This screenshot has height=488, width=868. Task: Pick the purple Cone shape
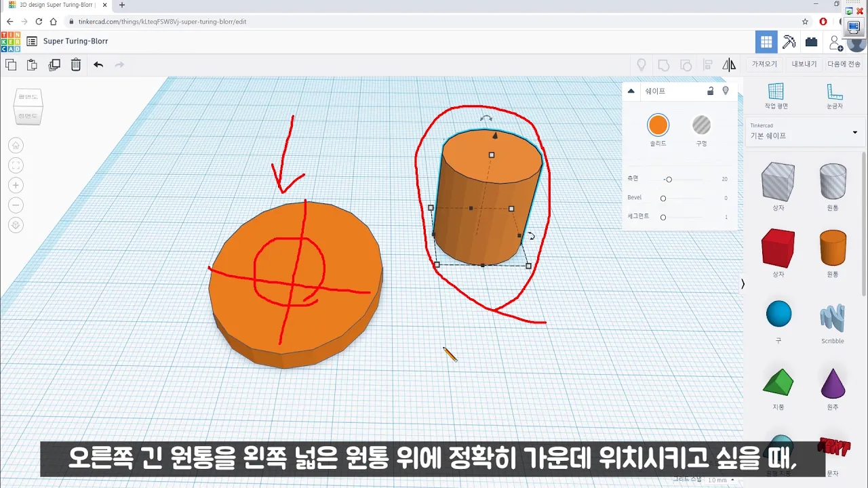[x=833, y=384]
